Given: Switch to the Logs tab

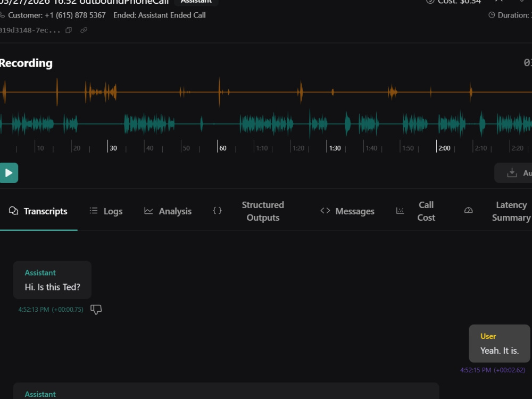Looking at the screenshot, I should tap(106, 211).
